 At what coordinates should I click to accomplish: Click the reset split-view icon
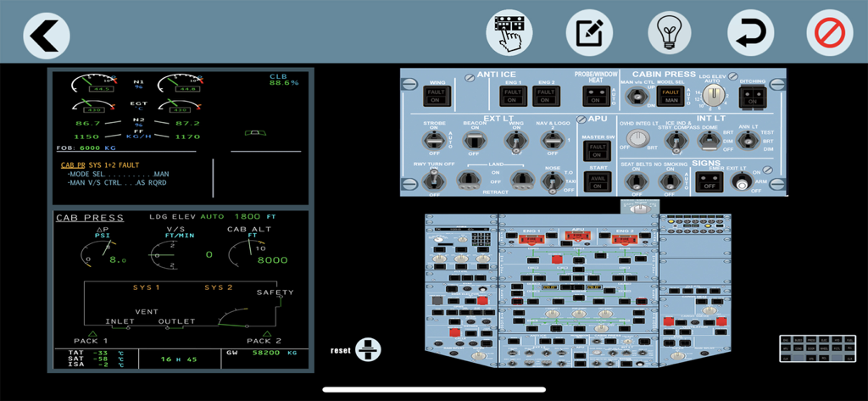coord(368,349)
